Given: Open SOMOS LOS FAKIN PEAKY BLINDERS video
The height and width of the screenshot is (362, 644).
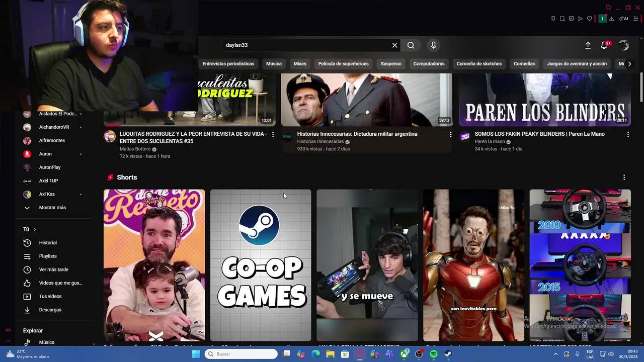Looking at the screenshot, I should pyautogui.click(x=540, y=134).
